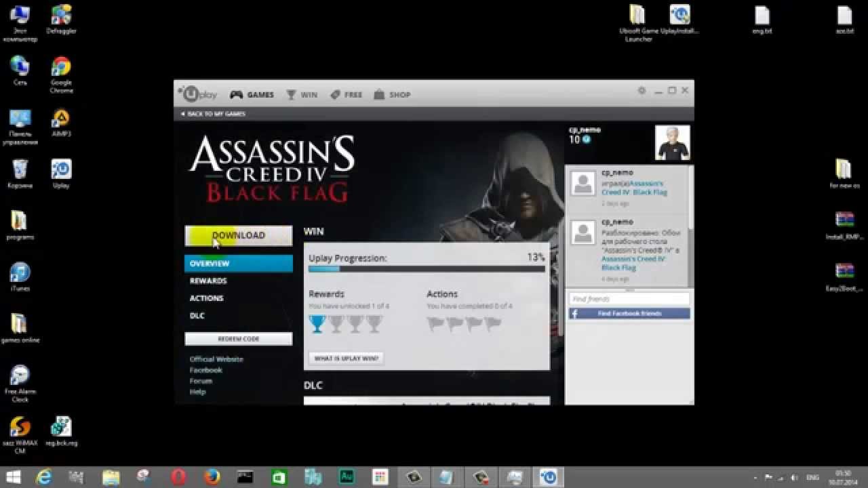The width and height of the screenshot is (868, 488).
Task: Click the Find friends input field
Action: pos(629,299)
